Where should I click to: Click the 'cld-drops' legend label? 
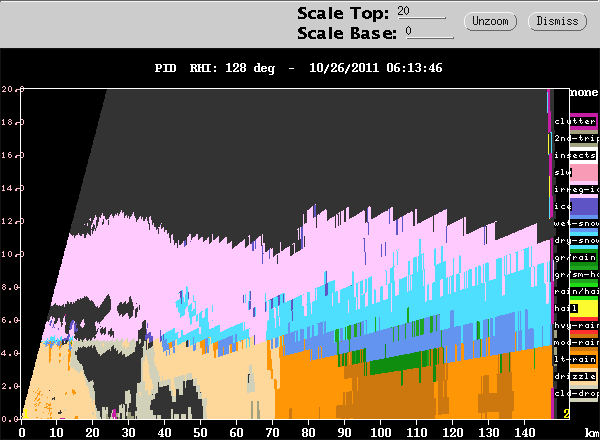click(x=576, y=393)
